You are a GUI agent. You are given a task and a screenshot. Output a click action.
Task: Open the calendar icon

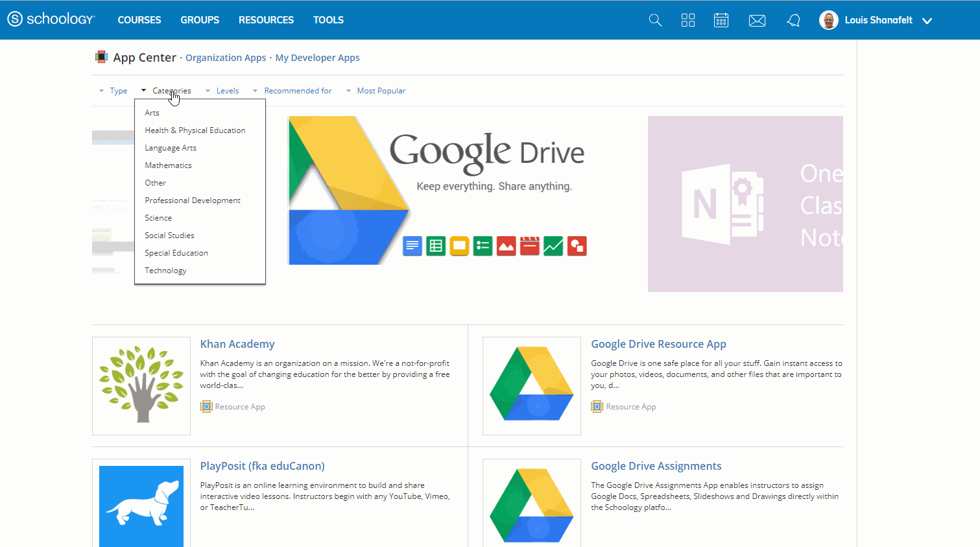coord(721,20)
